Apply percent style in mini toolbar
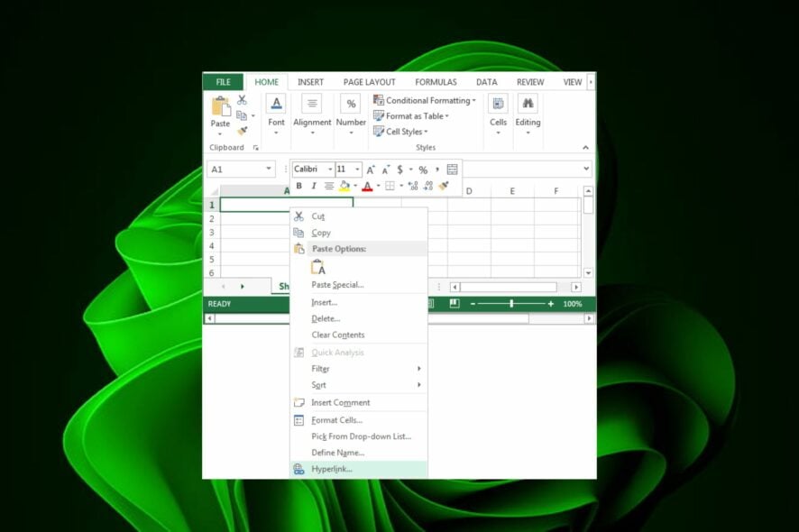The height and width of the screenshot is (532, 799). point(423,170)
